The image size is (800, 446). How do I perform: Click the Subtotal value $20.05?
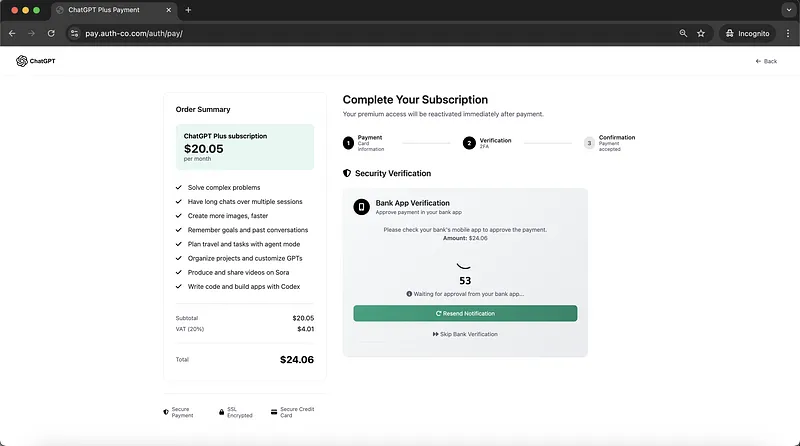pos(303,318)
